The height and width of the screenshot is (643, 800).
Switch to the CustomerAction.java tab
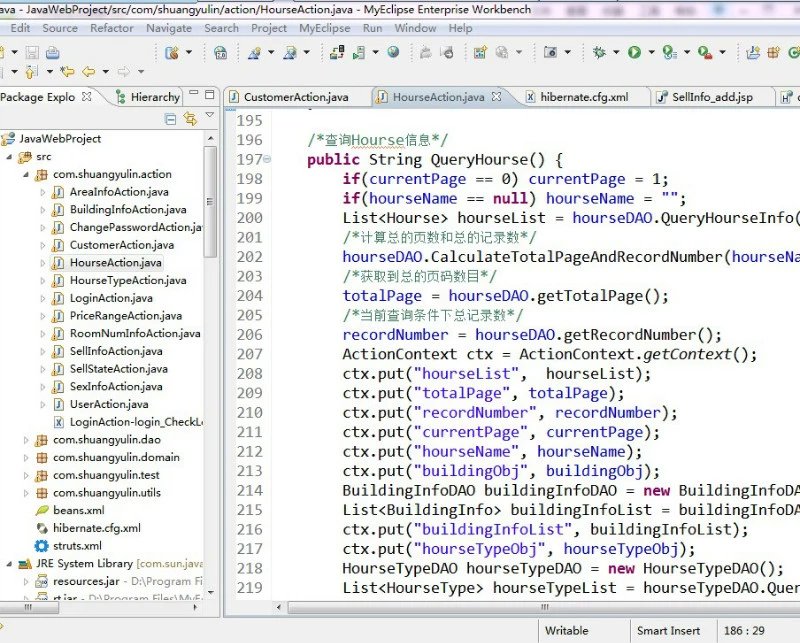(296, 96)
